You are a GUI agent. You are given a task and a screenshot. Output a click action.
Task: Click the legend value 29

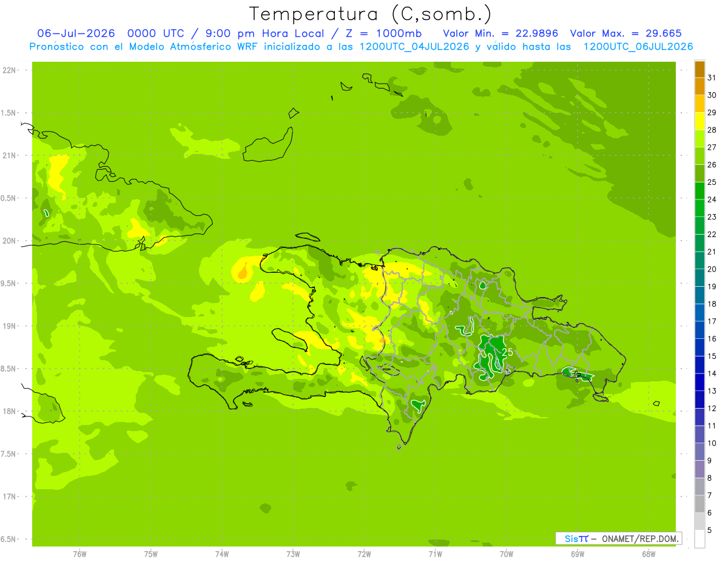pyautogui.click(x=712, y=112)
